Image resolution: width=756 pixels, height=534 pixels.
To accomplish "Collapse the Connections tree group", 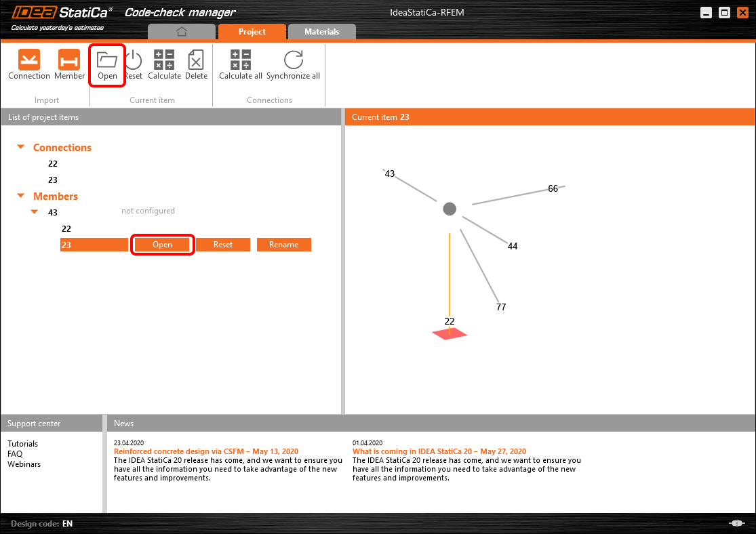I will [21, 147].
